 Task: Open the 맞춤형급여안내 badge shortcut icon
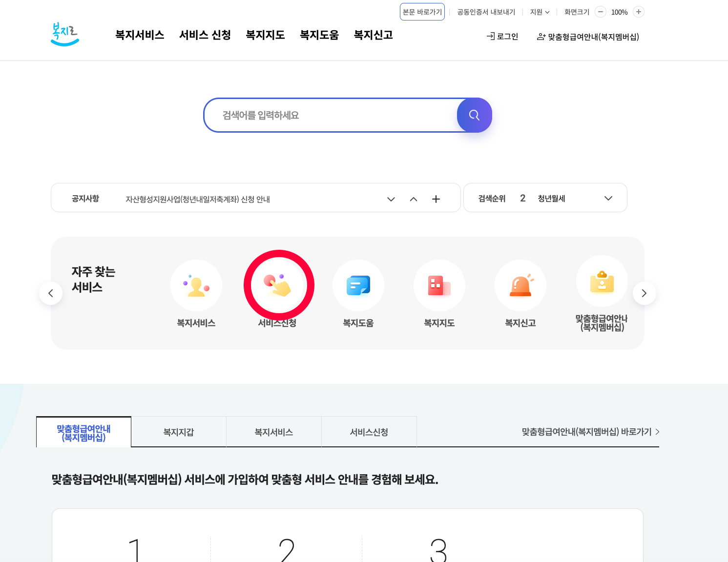(602, 281)
